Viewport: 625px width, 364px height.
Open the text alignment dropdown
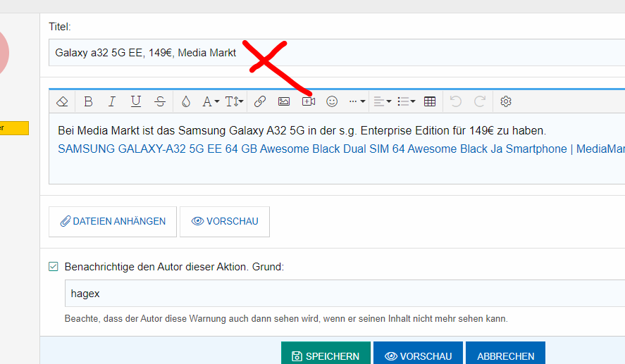[x=382, y=101]
